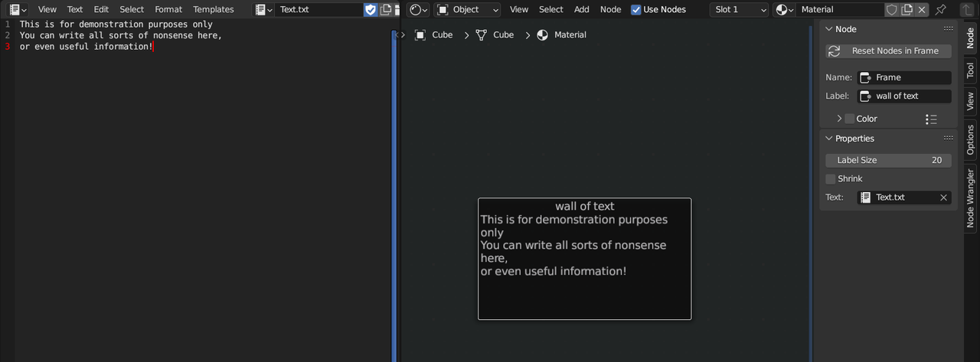The width and height of the screenshot is (980, 362).
Task: Click the 'wall of text' frame title
Action: 585,206
